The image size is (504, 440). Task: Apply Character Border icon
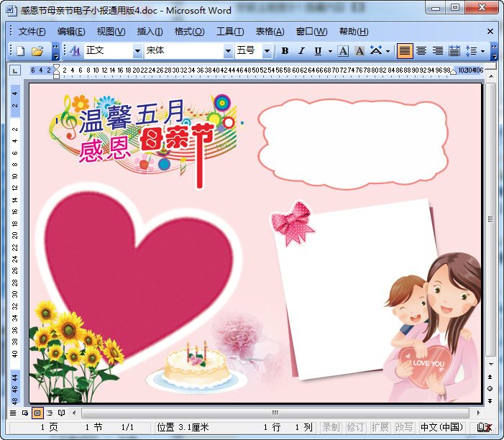point(343,51)
